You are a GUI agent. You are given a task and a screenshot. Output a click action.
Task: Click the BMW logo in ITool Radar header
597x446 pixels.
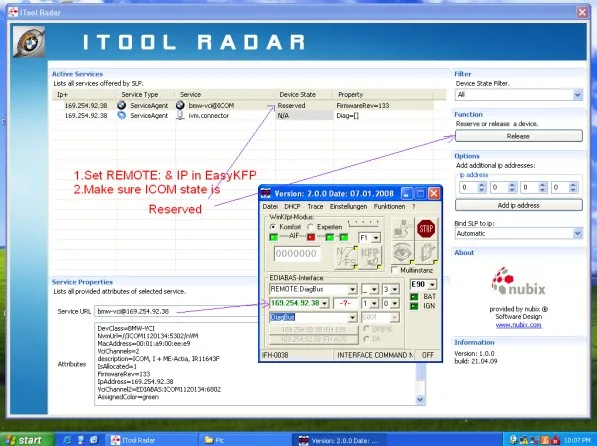[29, 42]
